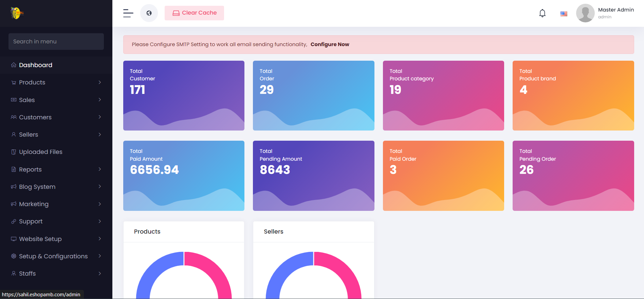The height and width of the screenshot is (299, 644).
Task: Expand the Products menu chevron
Action: coord(100,82)
